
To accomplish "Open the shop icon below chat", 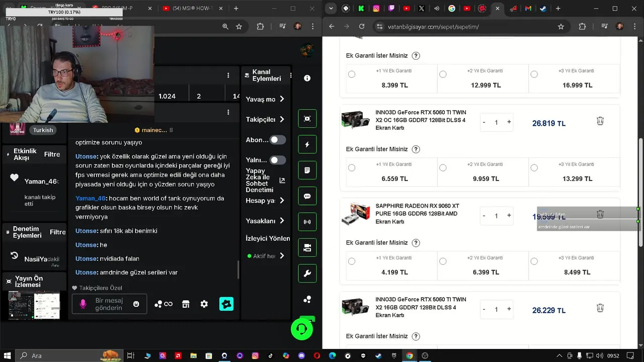I will tap(186, 304).
